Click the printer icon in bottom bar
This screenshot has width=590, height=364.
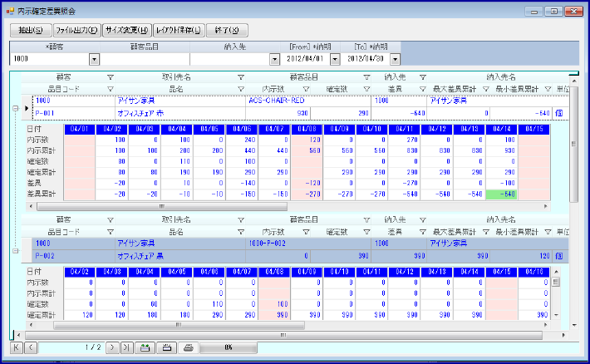[188, 347]
